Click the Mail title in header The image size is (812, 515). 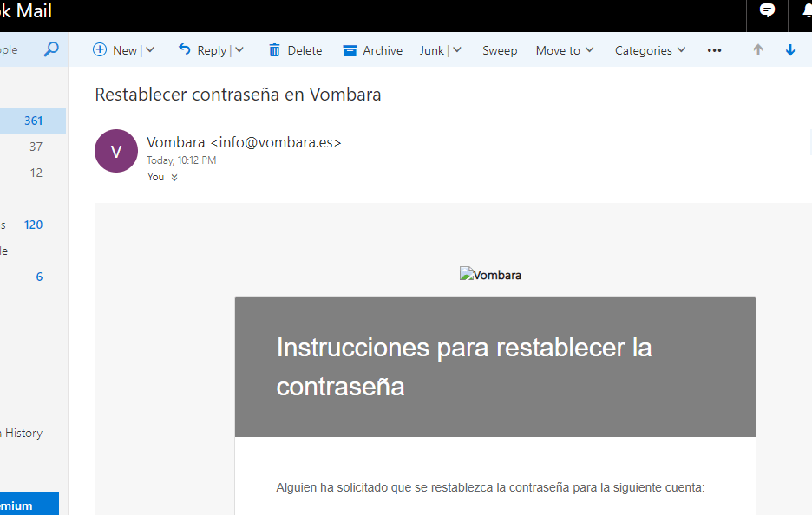[x=34, y=11]
